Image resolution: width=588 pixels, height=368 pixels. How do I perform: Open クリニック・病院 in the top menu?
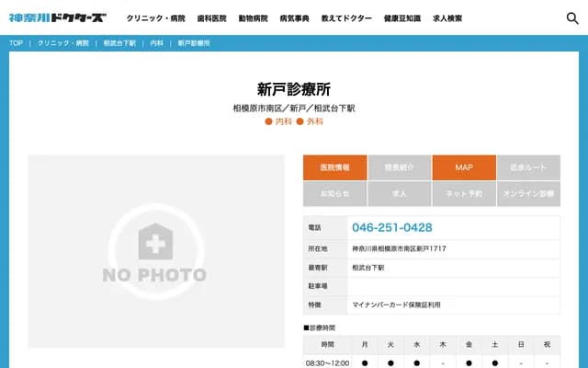tap(155, 18)
